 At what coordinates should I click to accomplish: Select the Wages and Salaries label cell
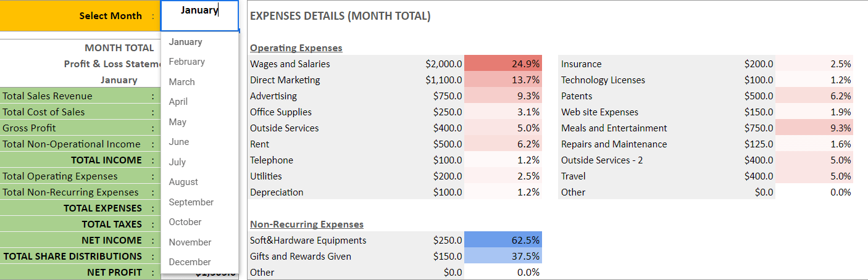(290, 64)
